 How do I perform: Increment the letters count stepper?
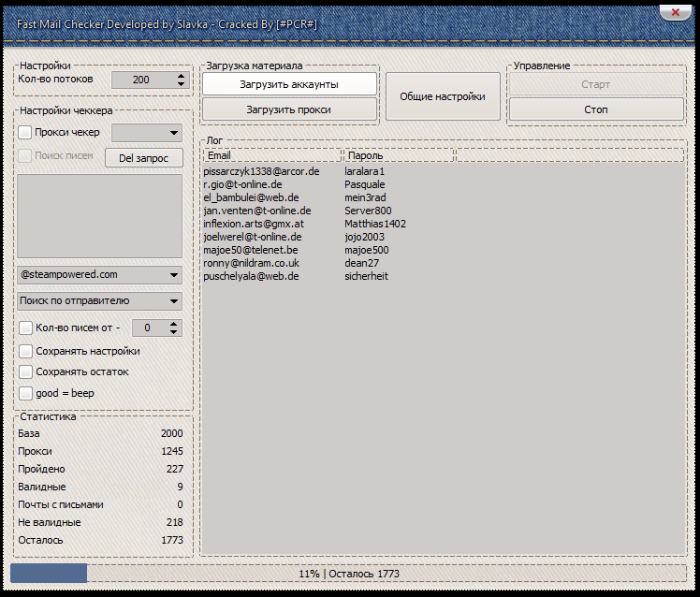coord(174,324)
